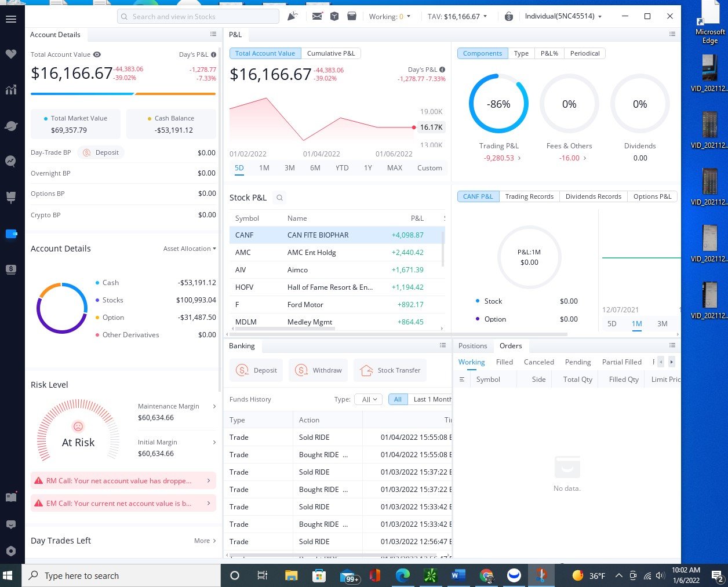728x587 pixels.
Task: Switch to the Canceled orders tab
Action: point(539,362)
